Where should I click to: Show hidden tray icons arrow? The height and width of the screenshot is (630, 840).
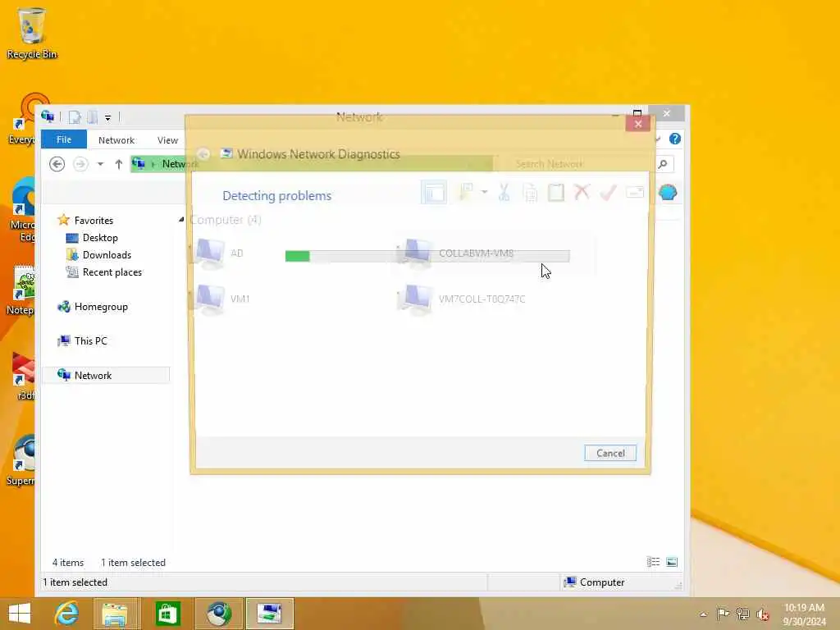click(x=703, y=614)
